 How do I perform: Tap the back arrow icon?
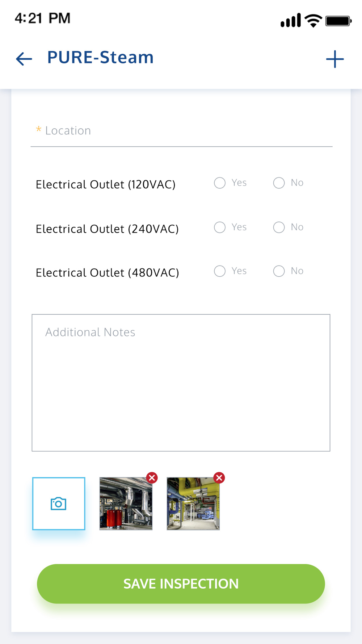pyautogui.click(x=24, y=59)
